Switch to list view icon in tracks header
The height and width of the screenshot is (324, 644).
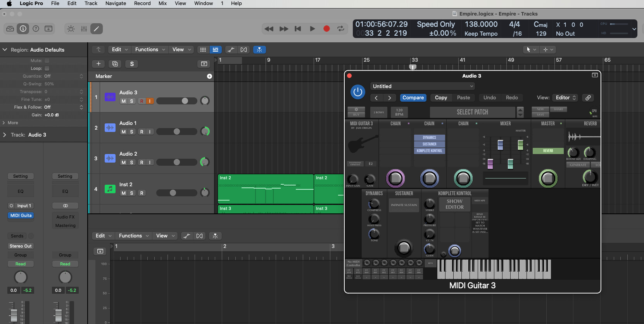coord(216,50)
